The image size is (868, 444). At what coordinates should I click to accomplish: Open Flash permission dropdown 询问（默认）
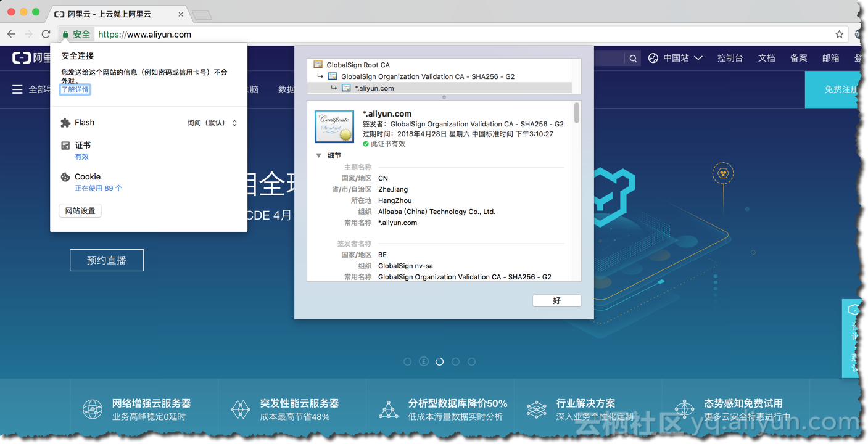point(212,123)
